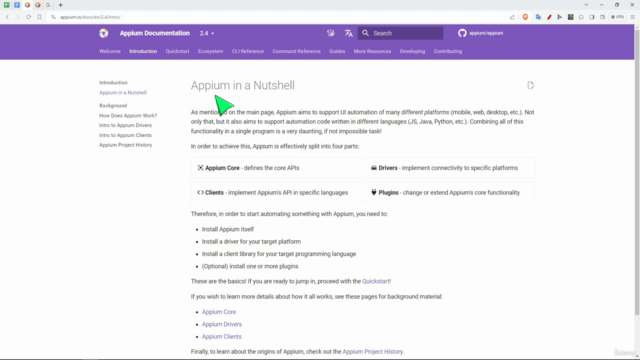Follow the Appium Drivers list link
Image resolution: width=640 pixels, height=360 pixels.
tap(222, 324)
